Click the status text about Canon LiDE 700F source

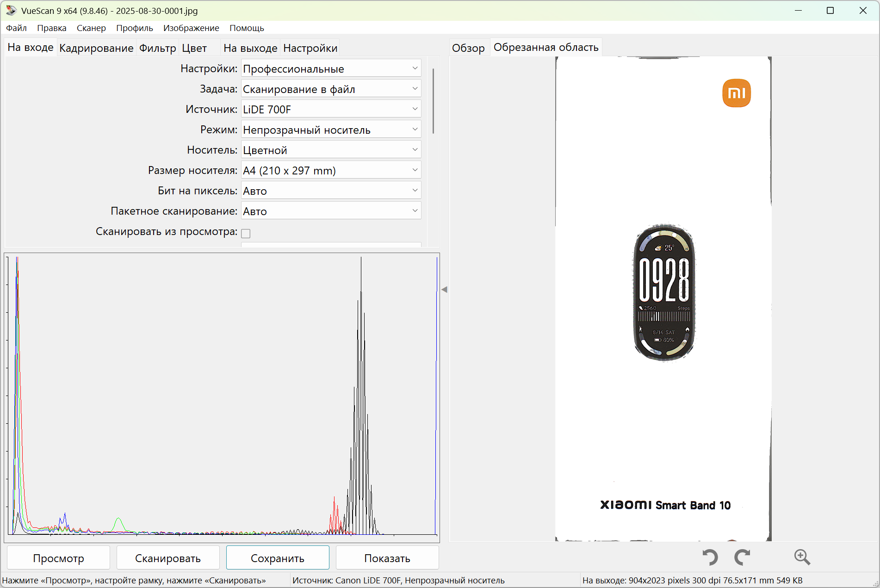tap(398, 580)
